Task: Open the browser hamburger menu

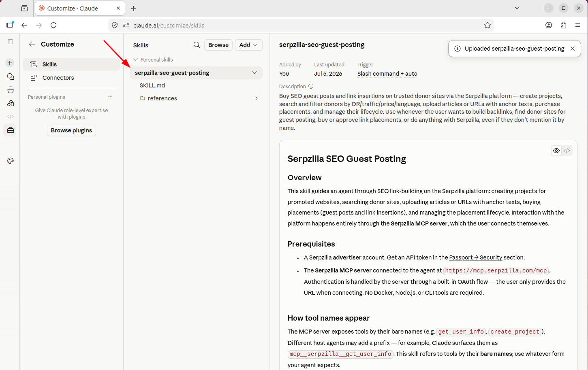Action: click(x=578, y=25)
